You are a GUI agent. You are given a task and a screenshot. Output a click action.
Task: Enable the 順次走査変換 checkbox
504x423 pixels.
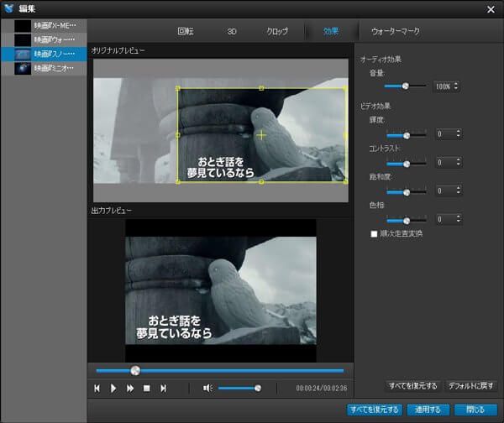pyautogui.click(x=374, y=233)
